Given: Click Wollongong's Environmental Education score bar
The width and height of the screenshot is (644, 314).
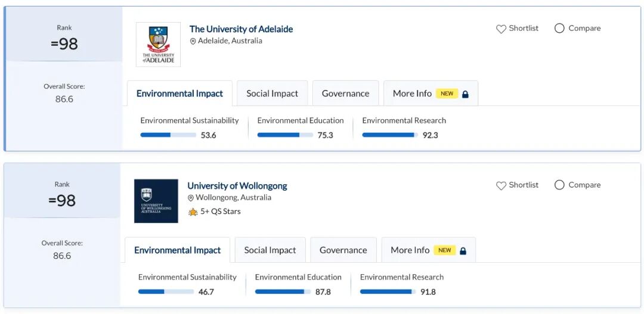Looking at the screenshot, I should [x=283, y=292].
